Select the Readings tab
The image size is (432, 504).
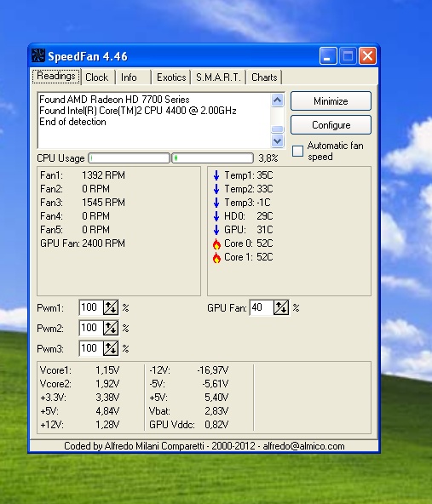(56, 77)
